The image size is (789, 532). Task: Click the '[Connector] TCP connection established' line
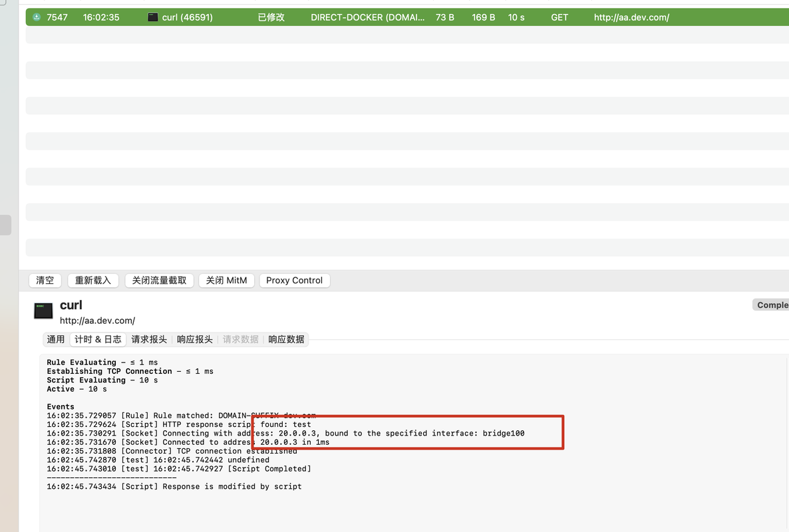172,451
